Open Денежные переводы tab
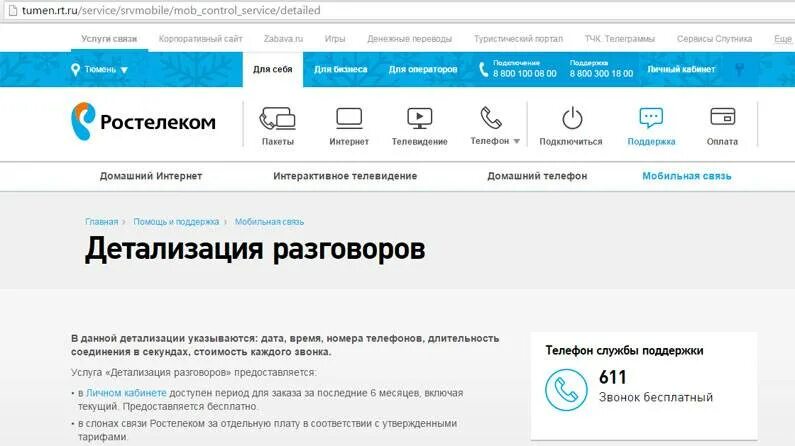The image size is (795, 446). click(x=410, y=39)
